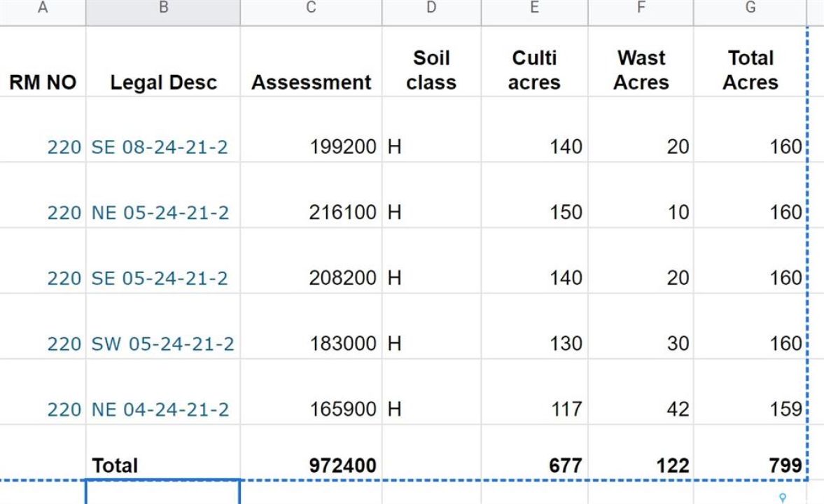824x504 pixels.
Task: Click the empty selected cell below Total
Action: [163, 492]
